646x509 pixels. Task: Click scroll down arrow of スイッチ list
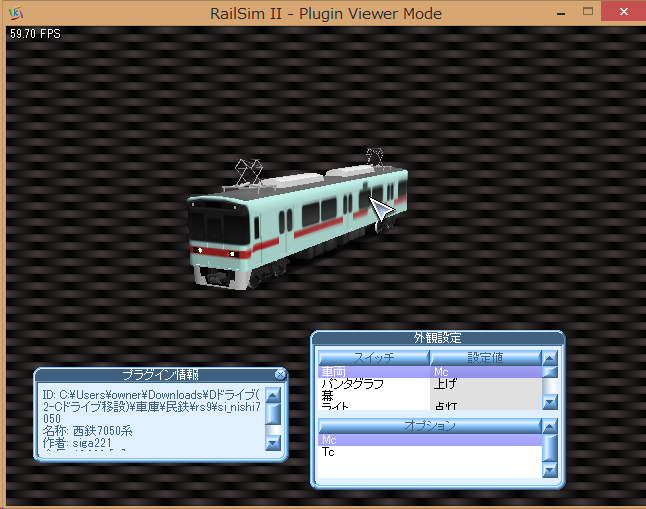click(550, 402)
